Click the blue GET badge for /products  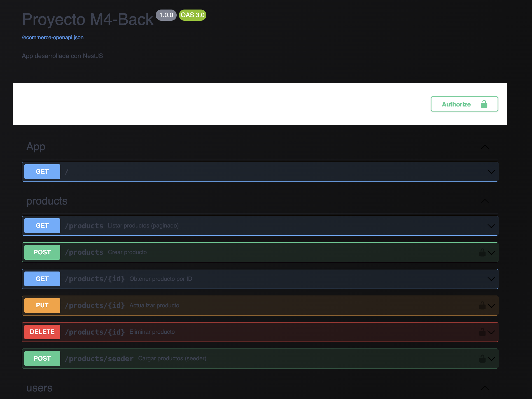coord(42,226)
